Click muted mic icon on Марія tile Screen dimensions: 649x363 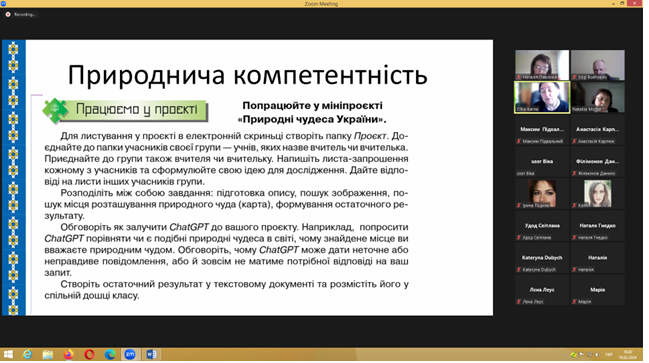pyautogui.click(x=574, y=302)
